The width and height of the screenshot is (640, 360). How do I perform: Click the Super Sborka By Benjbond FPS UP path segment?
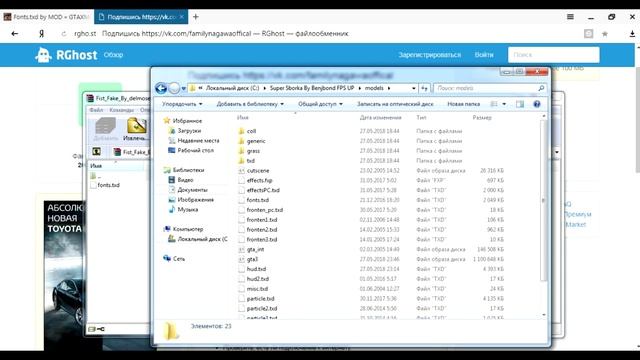312,88
